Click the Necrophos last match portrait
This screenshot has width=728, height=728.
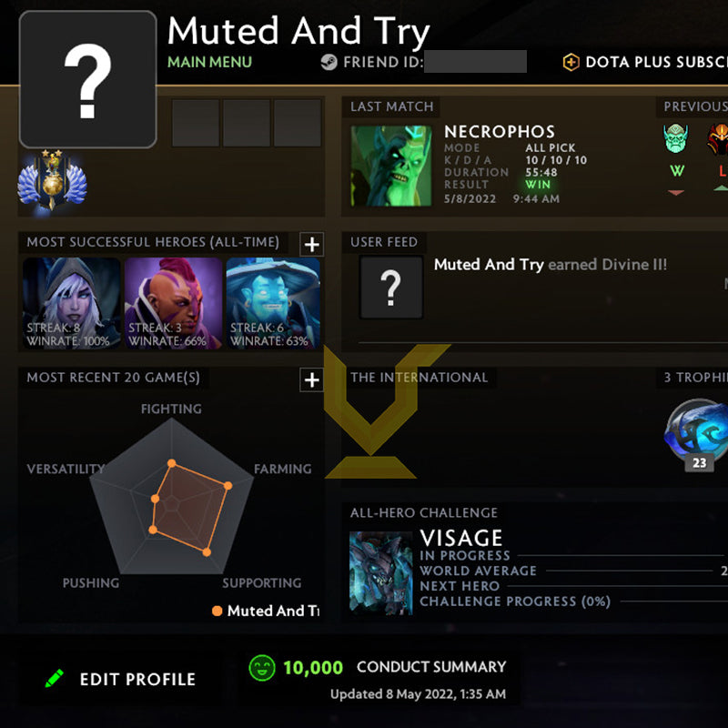[391, 166]
